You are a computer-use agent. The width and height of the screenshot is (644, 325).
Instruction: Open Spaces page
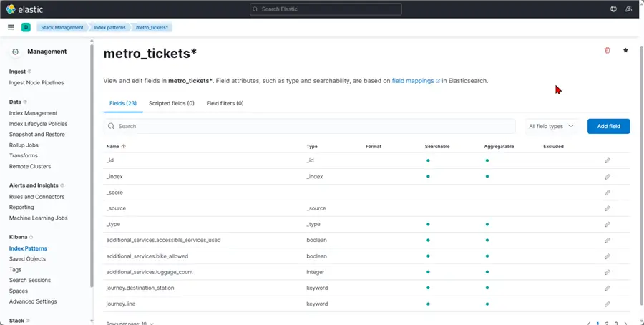(x=19, y=291)
